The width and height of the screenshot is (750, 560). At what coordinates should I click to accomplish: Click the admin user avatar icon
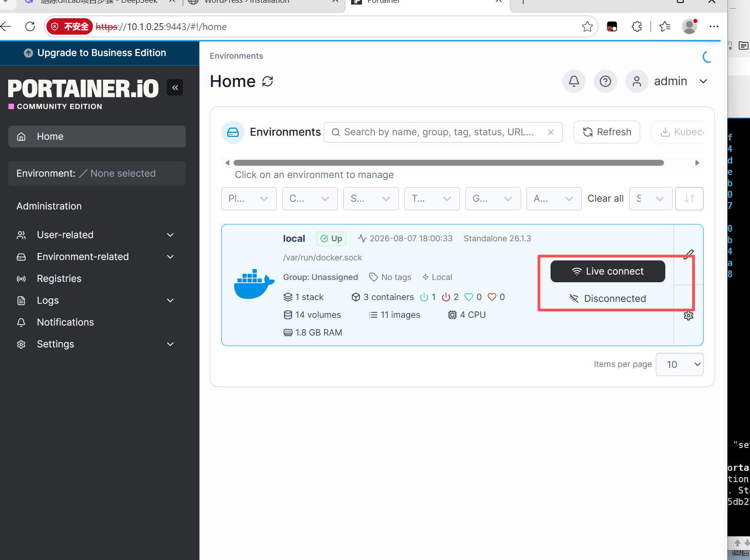(637, 81)
